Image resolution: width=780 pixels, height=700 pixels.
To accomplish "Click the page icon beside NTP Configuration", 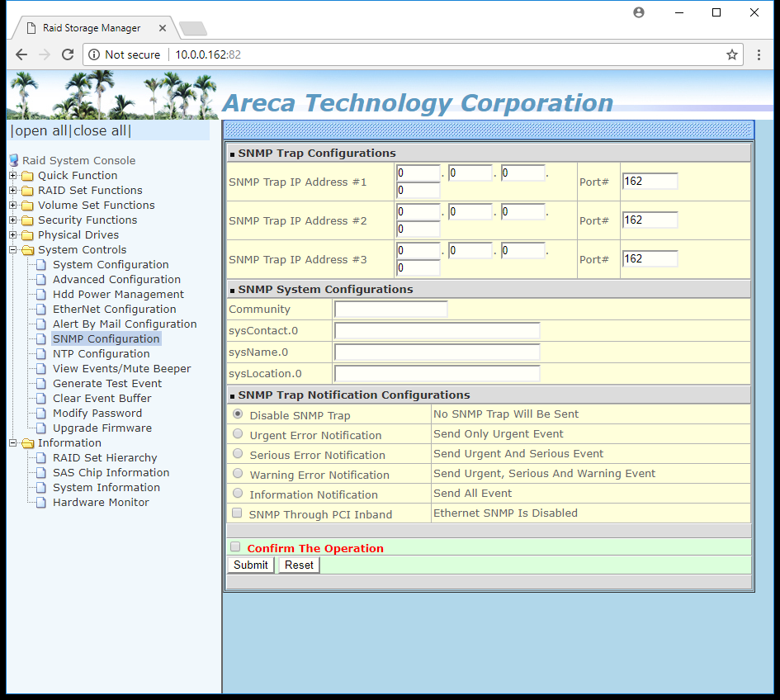I will (41, 354).
